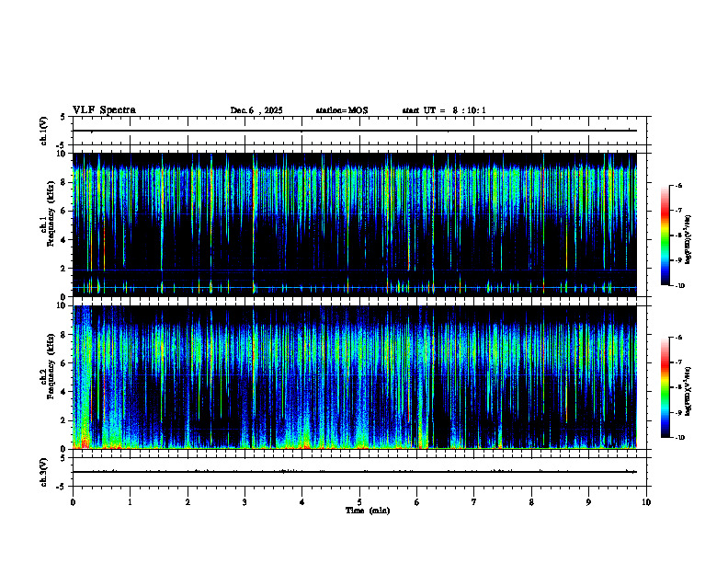
Task: Click the 'station=MOS' label
Action: pyautogui.click(x=342, y=110)
